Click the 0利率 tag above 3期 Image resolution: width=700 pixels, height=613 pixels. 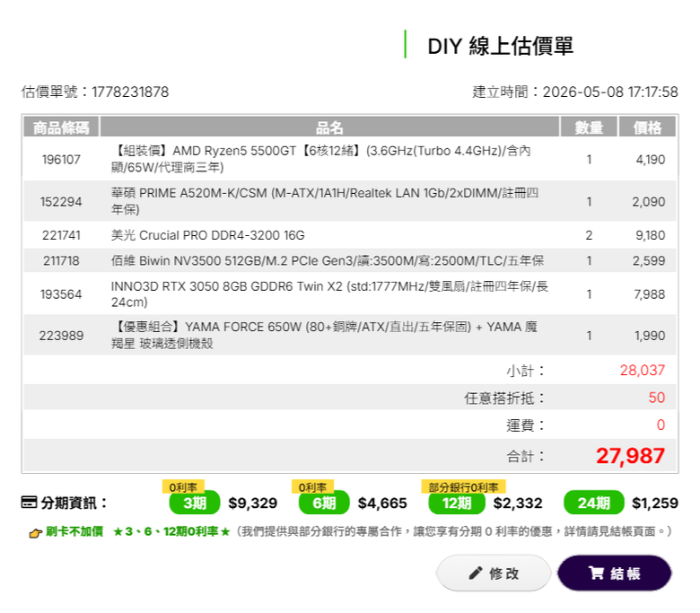(183, 486)
